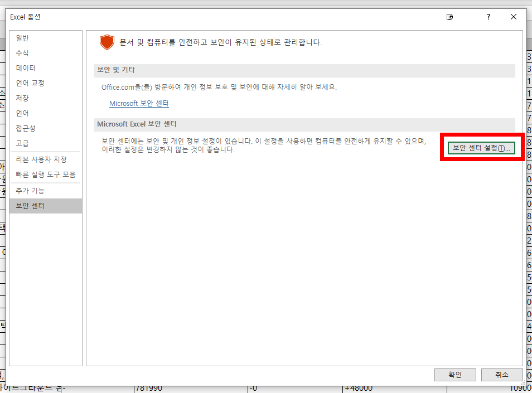Screen dimensions: 532x393
Task: Go to 빠른 실행 도구 모음 settings
Action: click(46, 174)
